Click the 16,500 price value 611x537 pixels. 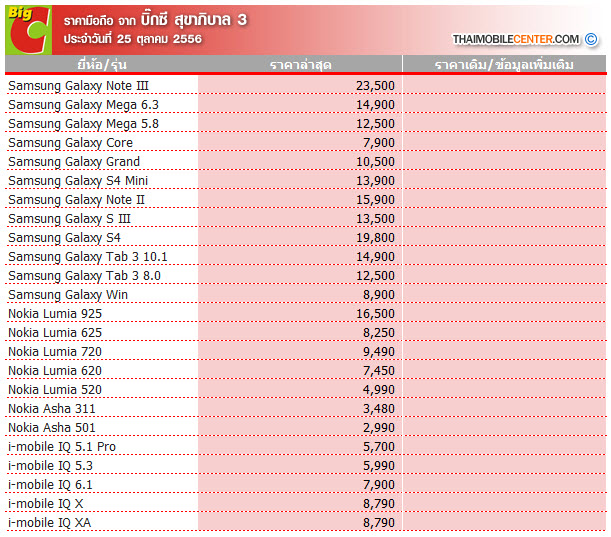tap(375, 314)
